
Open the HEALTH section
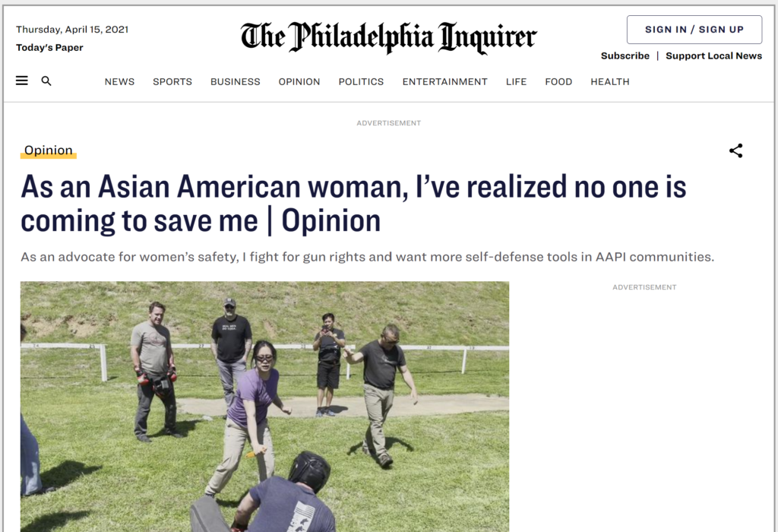[610, 81]
